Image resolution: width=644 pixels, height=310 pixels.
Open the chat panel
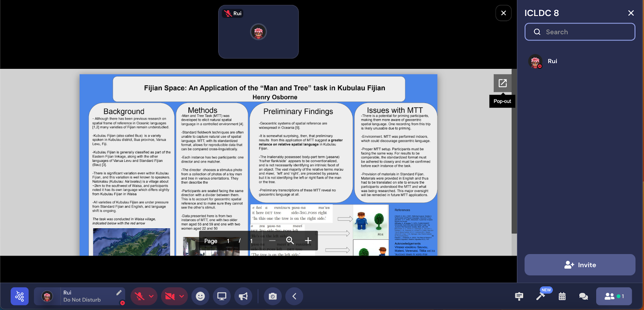tap(584, 296)
